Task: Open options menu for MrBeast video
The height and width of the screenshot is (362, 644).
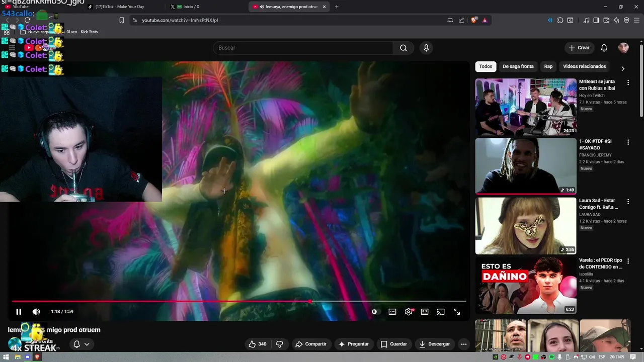Action: [628, 82]
